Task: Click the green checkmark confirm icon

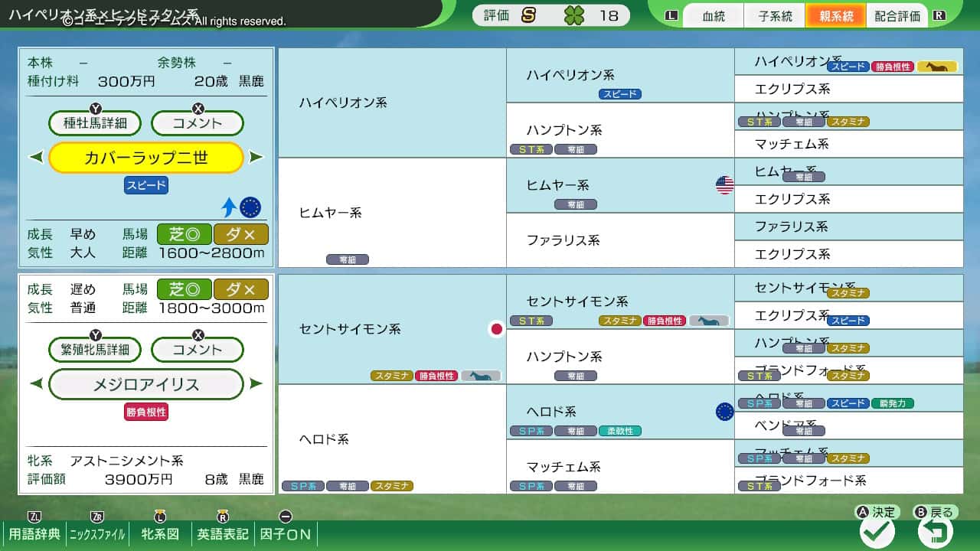Action: click(877, 531)
